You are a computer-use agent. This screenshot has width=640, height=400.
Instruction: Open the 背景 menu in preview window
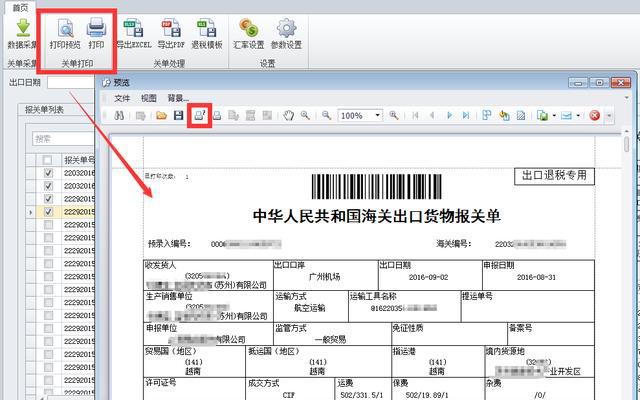pyautogui.click(x=178, y=98)
